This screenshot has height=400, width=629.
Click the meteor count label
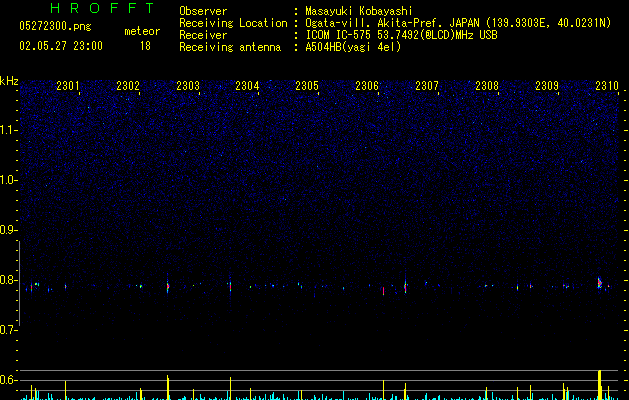click(142, 31)
